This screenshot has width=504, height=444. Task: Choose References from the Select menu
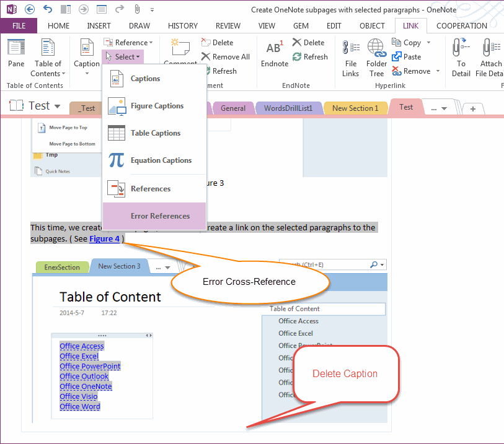154,189
